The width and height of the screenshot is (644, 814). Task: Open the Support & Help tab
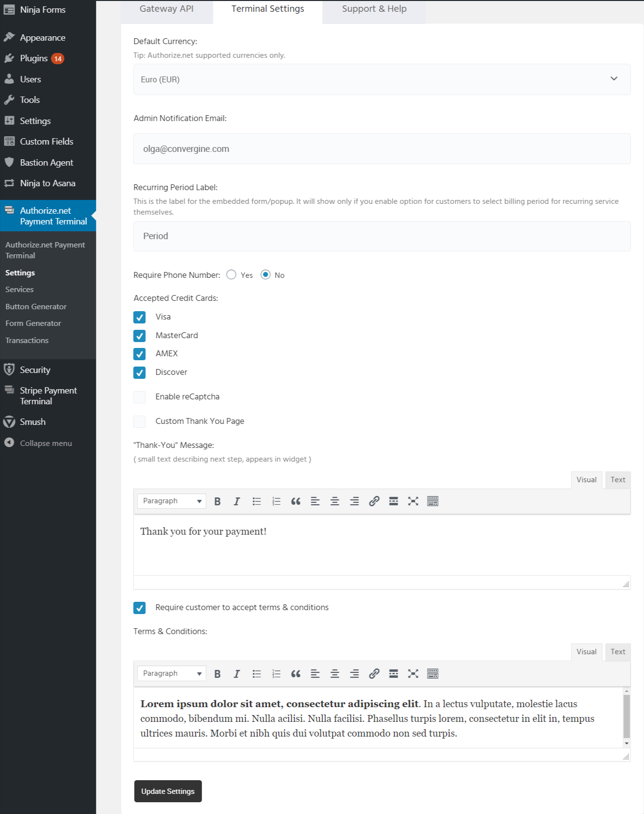(x=374, y=9)
